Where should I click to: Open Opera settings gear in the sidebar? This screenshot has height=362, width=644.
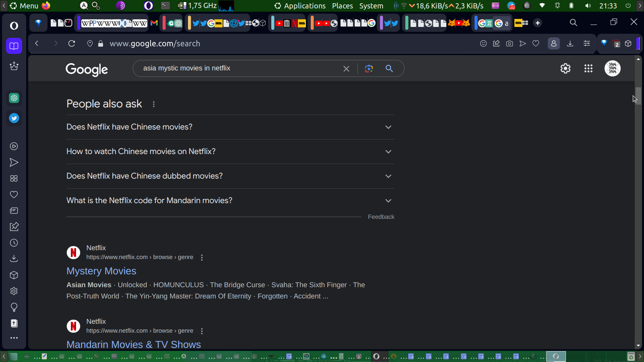pos(14,291)
